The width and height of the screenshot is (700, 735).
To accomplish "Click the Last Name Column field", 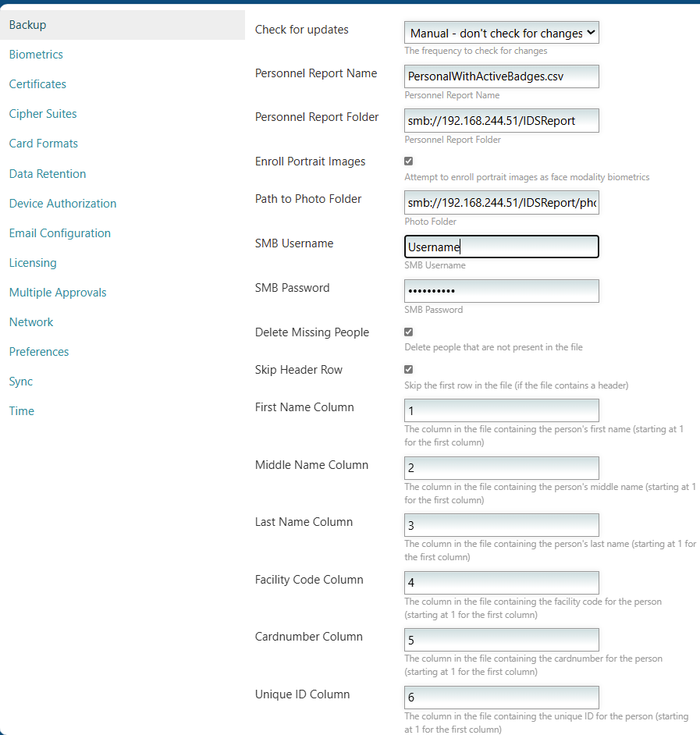I will pos(501,525).
